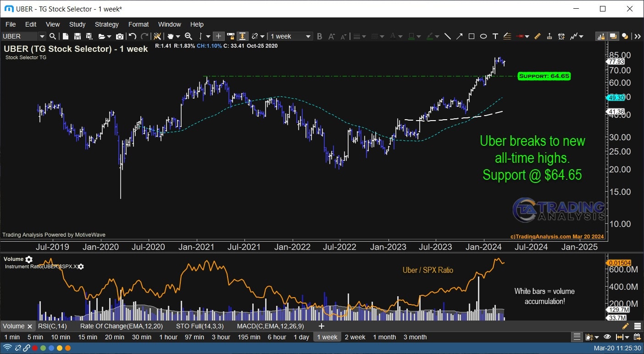Viewport: 644px width, 354px height.
Task: Expand hidden toolbar items with double chevron
Action: (x=637, y=36)
